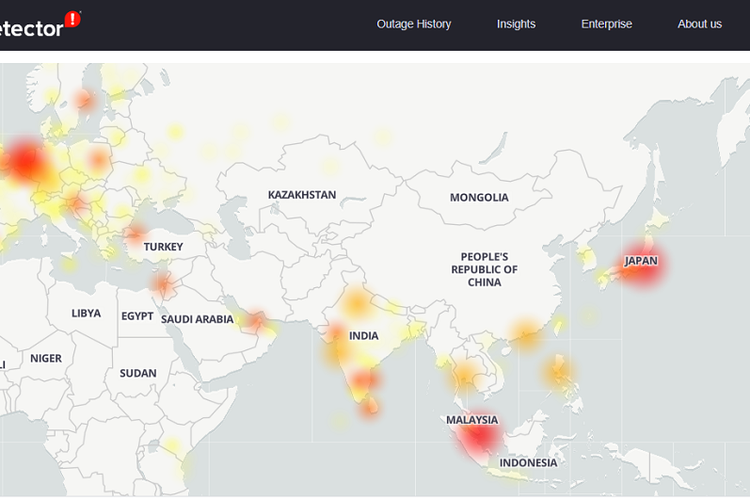The width and height of the screenshot is (750, 500).
Task: Click the Downdetector wordmark in the header
Action: tap(30, 27)
